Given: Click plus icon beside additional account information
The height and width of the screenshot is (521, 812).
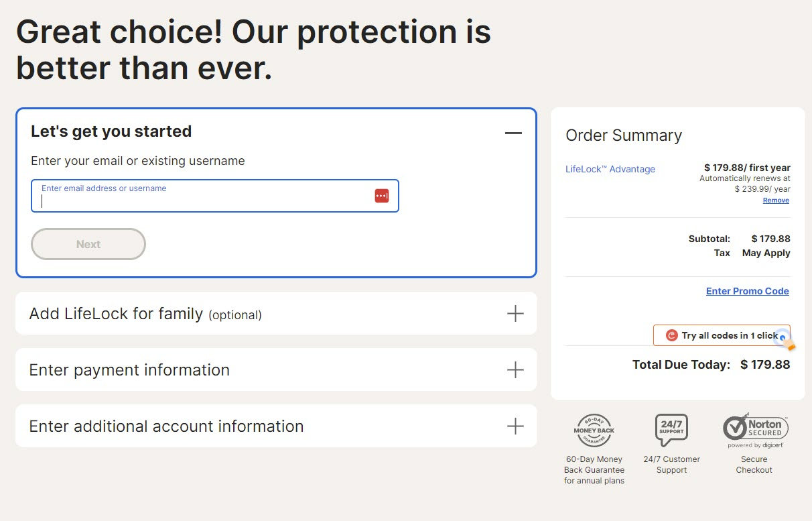Looking at the screenshot, I should 515,426.
